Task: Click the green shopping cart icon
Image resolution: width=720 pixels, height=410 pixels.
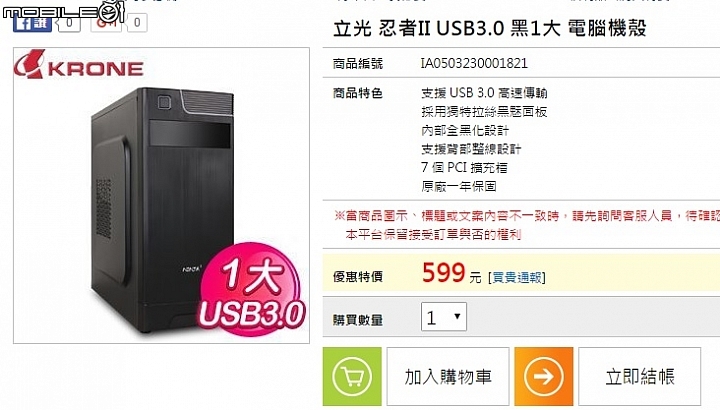Action: pos(352,376)
